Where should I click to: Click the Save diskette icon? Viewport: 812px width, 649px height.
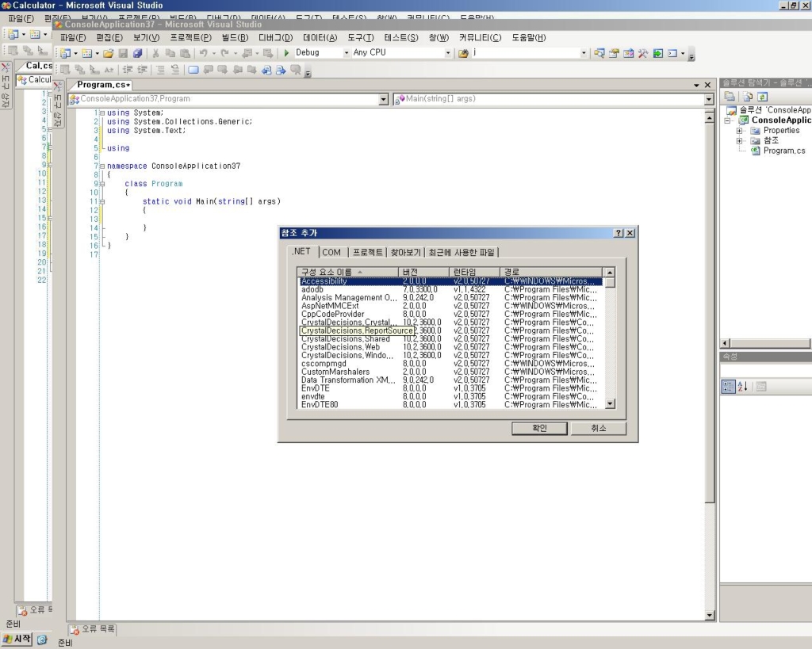click(x=123, y=53)
